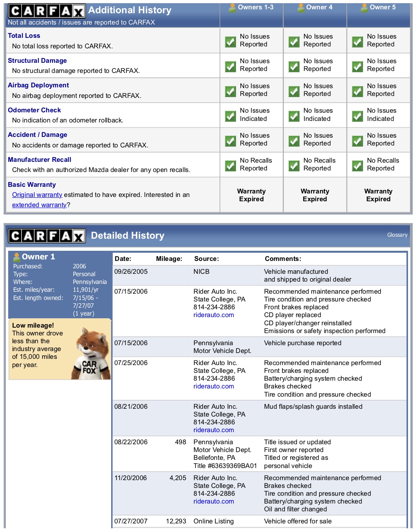Open the Manufacturer Recall heading
Image resolution: width=417 pixels, height=532 pixels.
pyautogui.click(x=39, y=160)
